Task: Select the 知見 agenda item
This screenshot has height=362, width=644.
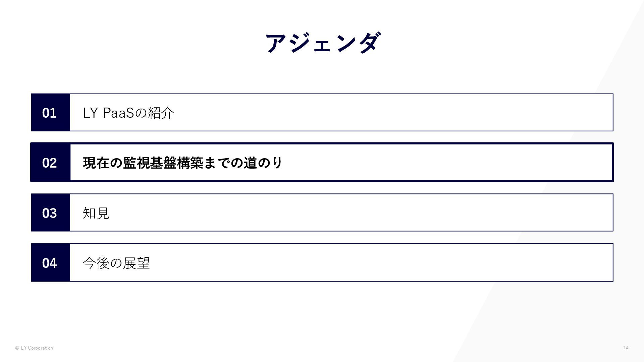Action: click(96, 213)
